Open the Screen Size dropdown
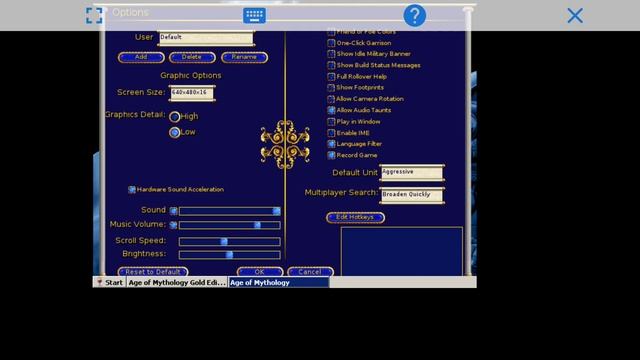640x360 pixels. click(x=192, y=93)
